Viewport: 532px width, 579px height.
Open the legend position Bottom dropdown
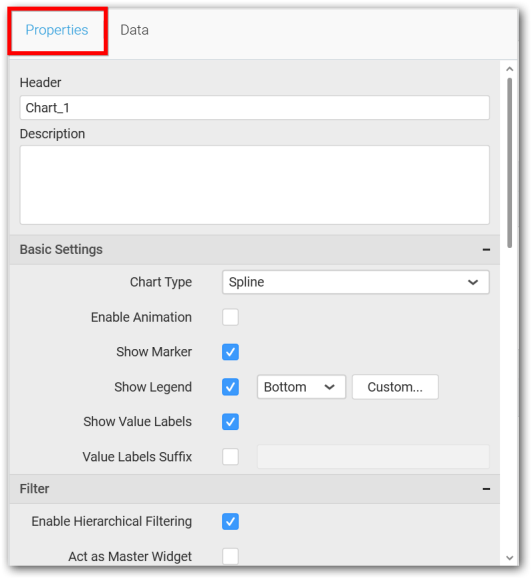301,387
